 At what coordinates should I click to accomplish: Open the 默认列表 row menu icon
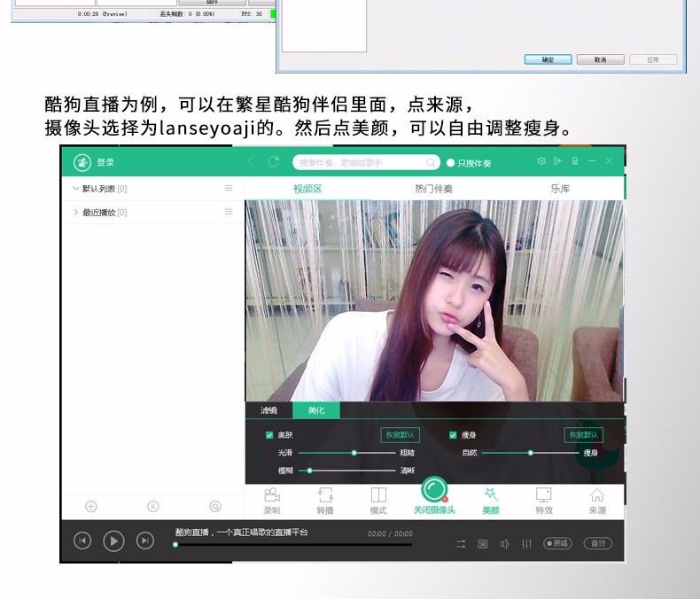(x=229, y=189)
